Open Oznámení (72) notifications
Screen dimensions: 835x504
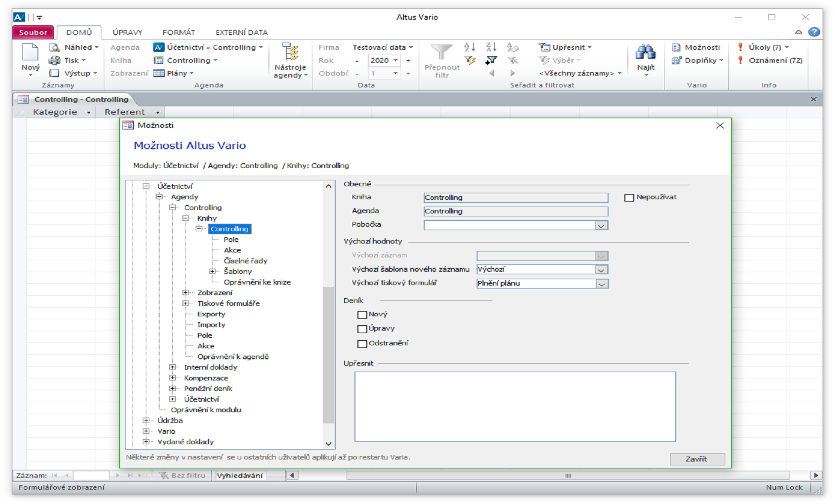pos(770,60)
